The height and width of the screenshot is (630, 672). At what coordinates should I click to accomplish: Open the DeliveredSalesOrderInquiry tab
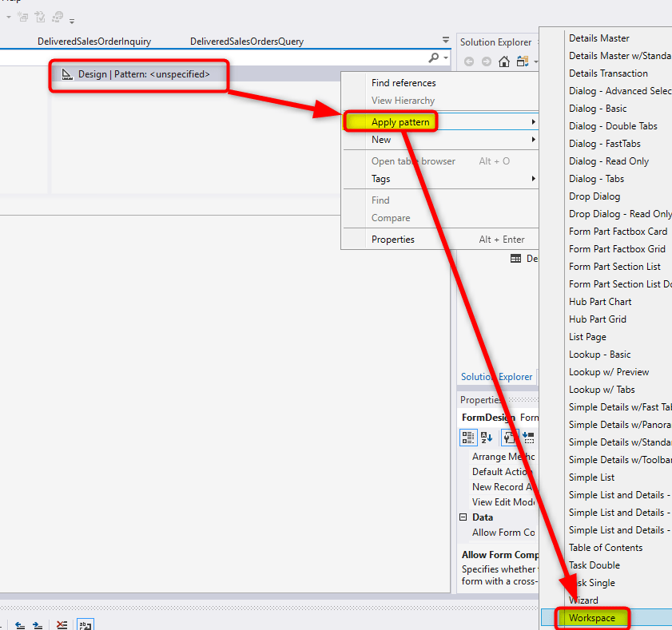point(94,42)
